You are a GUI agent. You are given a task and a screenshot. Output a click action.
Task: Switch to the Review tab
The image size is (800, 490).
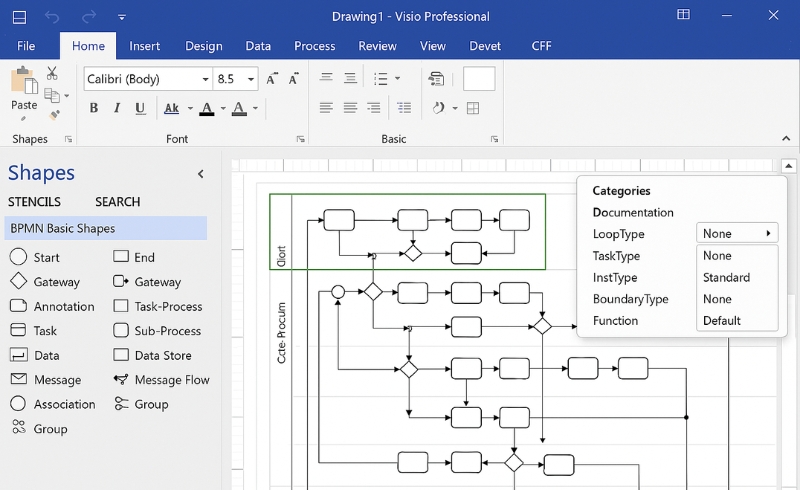coord(378,46)
